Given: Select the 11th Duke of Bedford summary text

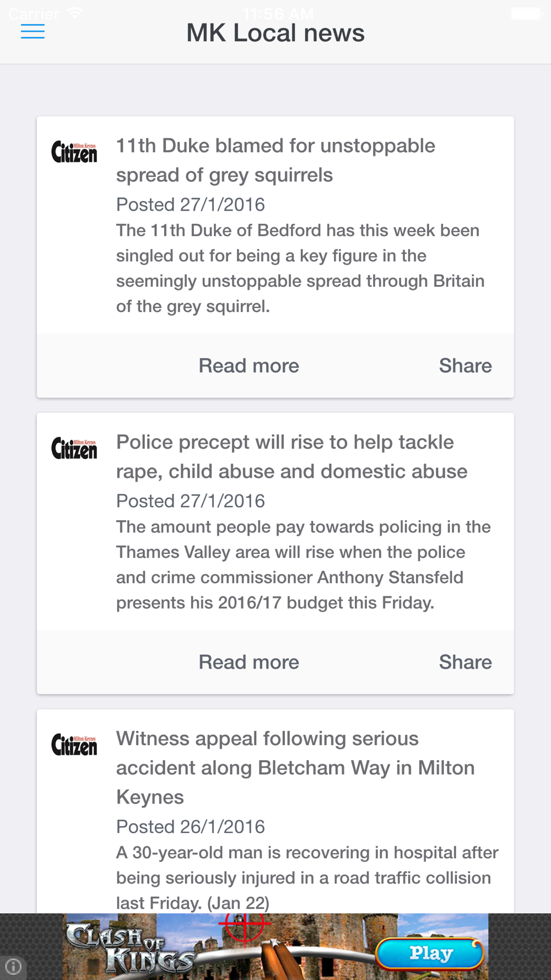Looking at the screenshot, I should [300, 268].
